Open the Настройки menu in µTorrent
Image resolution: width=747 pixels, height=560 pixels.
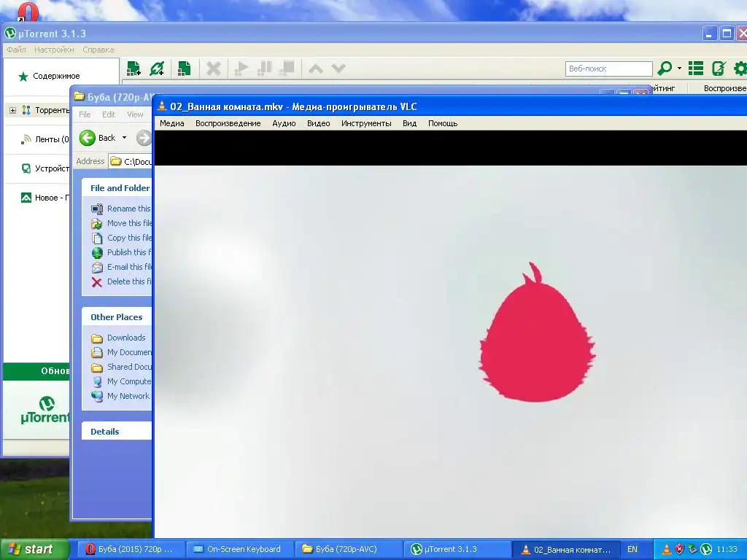tap(54, 50)
